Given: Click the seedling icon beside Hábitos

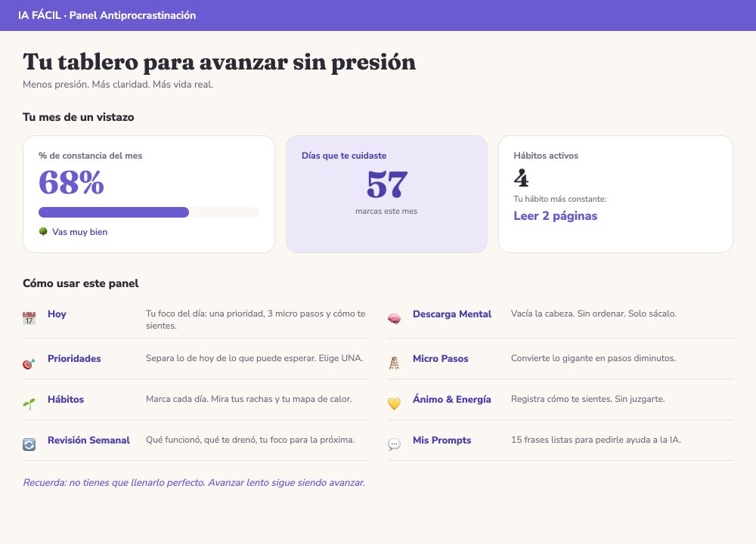Looking at the screenshot, I should [29, 404].
